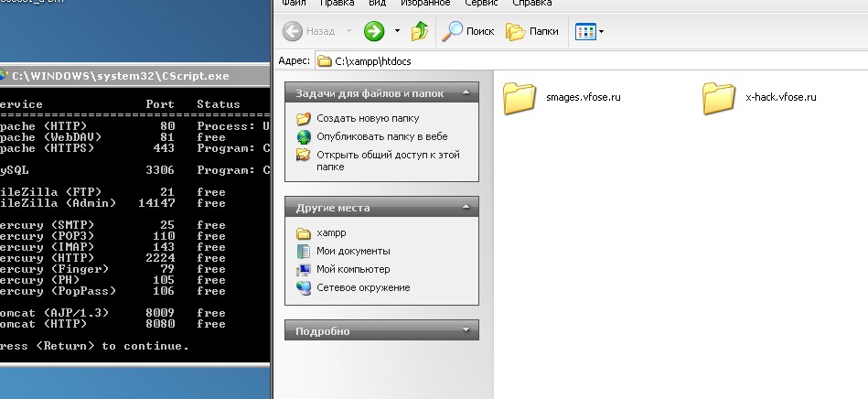Select the x-hack.vfose.ru folder
This screenshot has width=868, height=399.
click(x=719, y=97)
